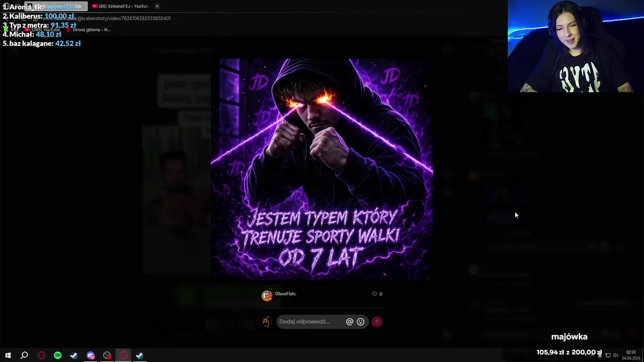644x362 pixels.
Task: Click the network icon in system tray
Action: click(x=608, y=355)
